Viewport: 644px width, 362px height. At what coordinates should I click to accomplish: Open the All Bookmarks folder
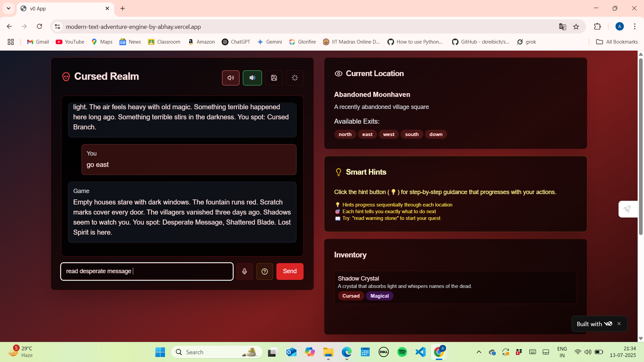pos(617,42)
